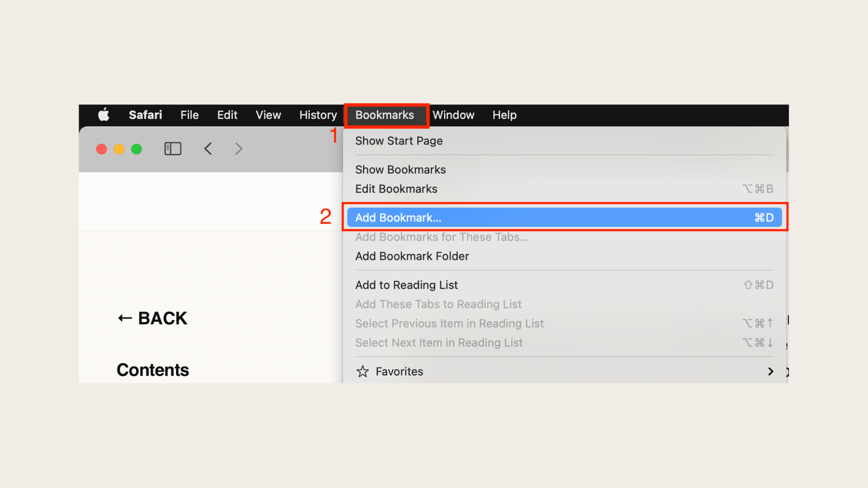Follow the ← BACK link

[152, 318]
